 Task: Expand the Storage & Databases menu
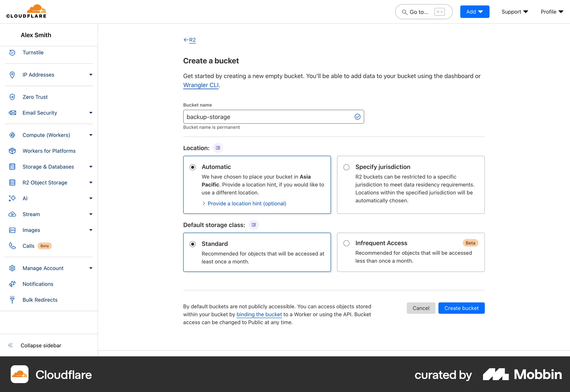48,167
